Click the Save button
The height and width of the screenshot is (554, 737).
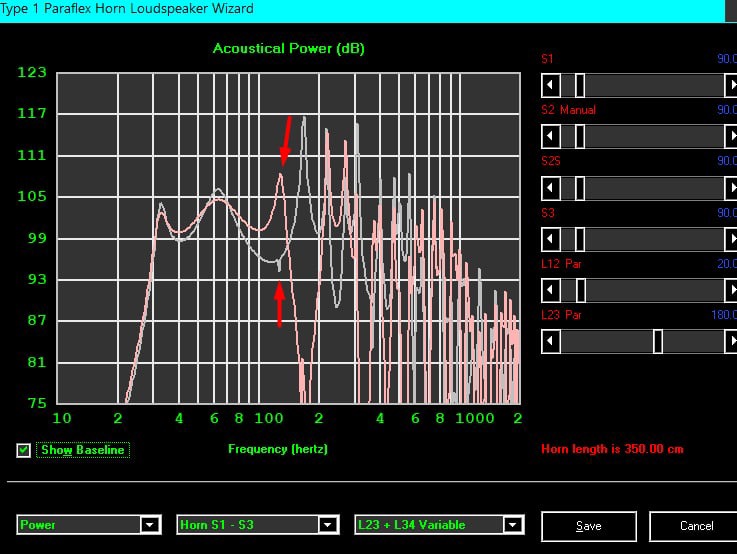(x=589, y=526)
